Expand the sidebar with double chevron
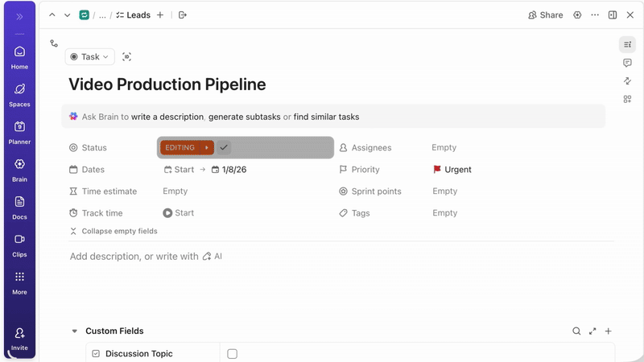The height and width of the screenshot is (362, 644). (x=19, y=16)
